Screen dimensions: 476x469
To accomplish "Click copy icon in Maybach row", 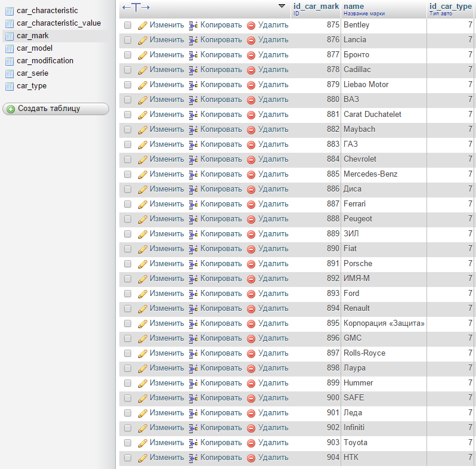I will (x=193, y=129).
